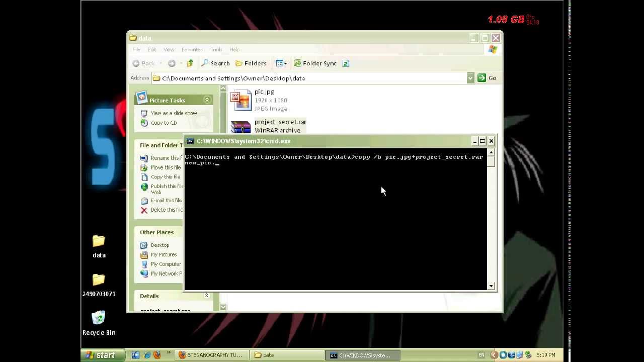Open the Favorites menu
Screen dimensions: 644x362
coord(192,49)
